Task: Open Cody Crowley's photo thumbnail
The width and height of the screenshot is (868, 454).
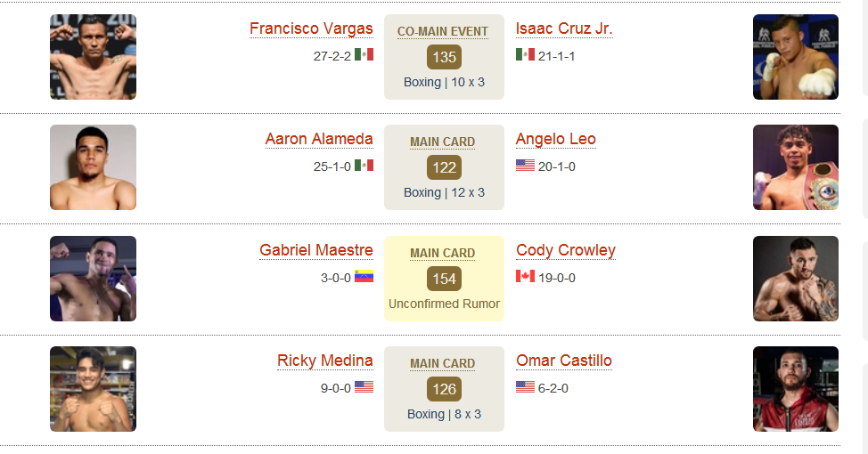Action: coord(796,279)
